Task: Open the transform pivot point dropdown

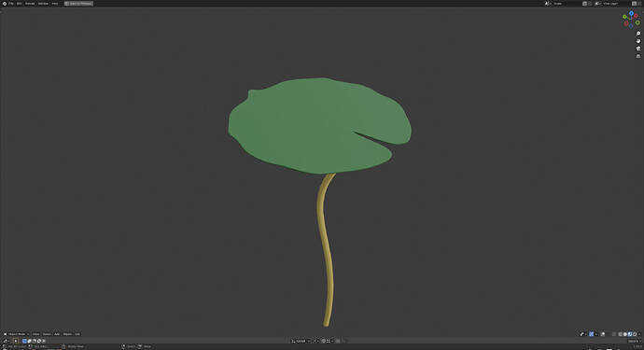Action: tap(315, 341)
